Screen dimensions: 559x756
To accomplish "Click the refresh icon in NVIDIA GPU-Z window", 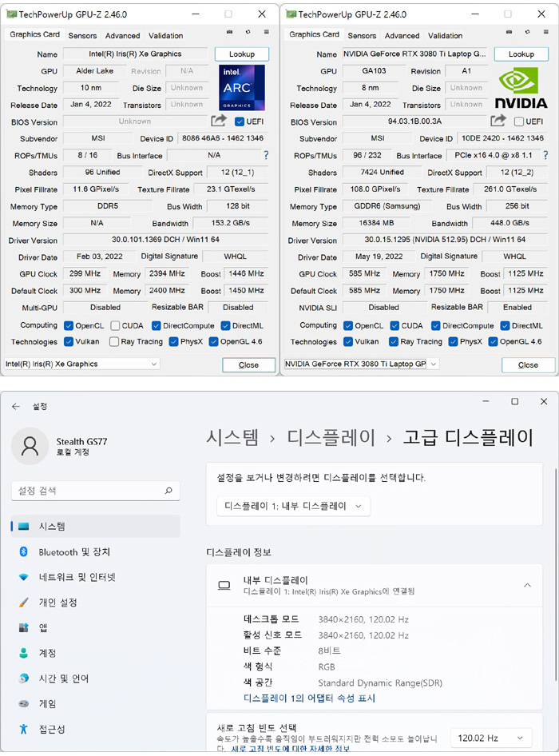I will (x=527, y=32).
